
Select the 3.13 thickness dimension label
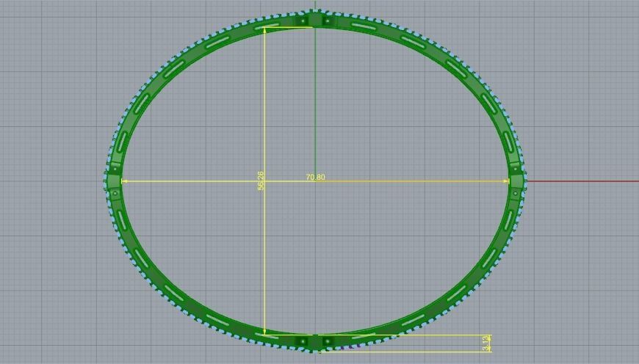(x=485, y=343)
